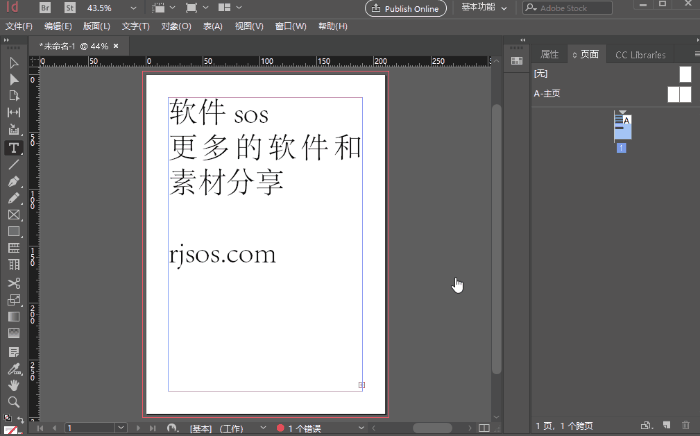The height and width of the screenshot is (436, 700).
Task: Select the Note tool
Action: point(14,352)
